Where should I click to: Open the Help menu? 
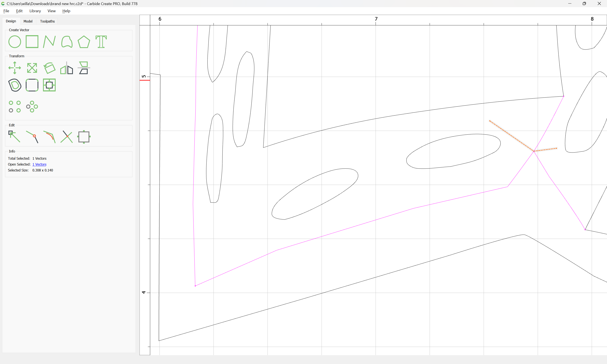click(66, 11)
